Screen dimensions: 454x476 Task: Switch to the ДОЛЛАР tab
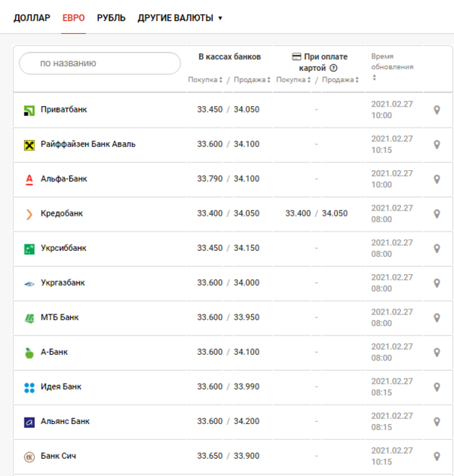[32, 18]
